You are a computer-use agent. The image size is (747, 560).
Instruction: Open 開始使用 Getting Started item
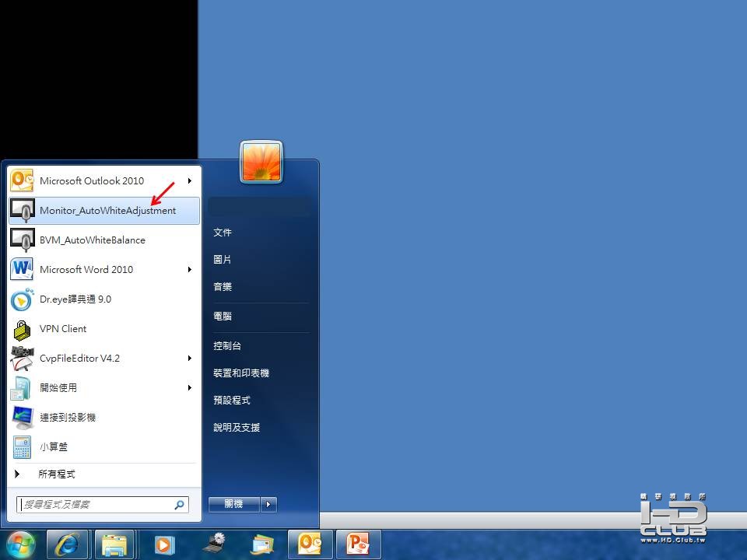(104, 387)
